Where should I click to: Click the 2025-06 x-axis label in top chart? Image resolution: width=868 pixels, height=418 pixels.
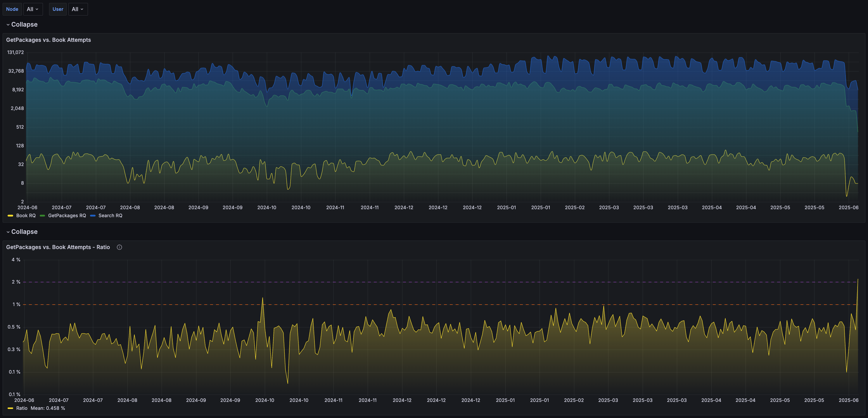click(x=848, y=207)
